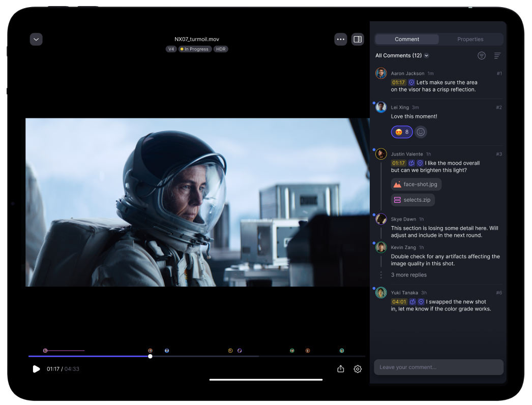This screenshot has width=532, height=405.
Task: Open the comment filter icon
Action: point(482,55)
